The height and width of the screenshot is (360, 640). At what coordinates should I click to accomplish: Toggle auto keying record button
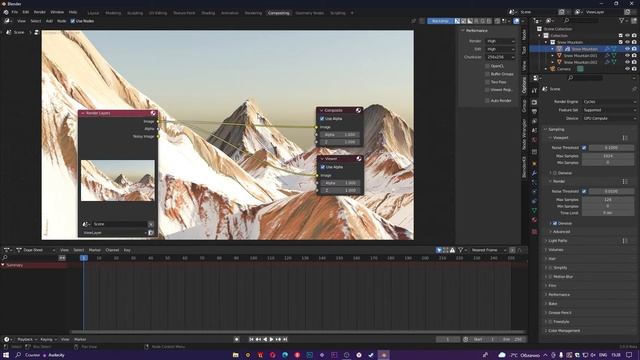[236, 339]
